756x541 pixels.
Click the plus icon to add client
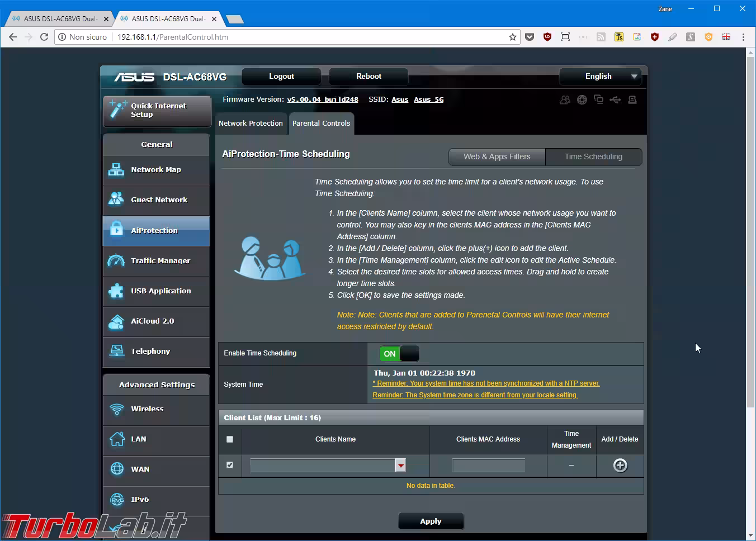(620, 465)
